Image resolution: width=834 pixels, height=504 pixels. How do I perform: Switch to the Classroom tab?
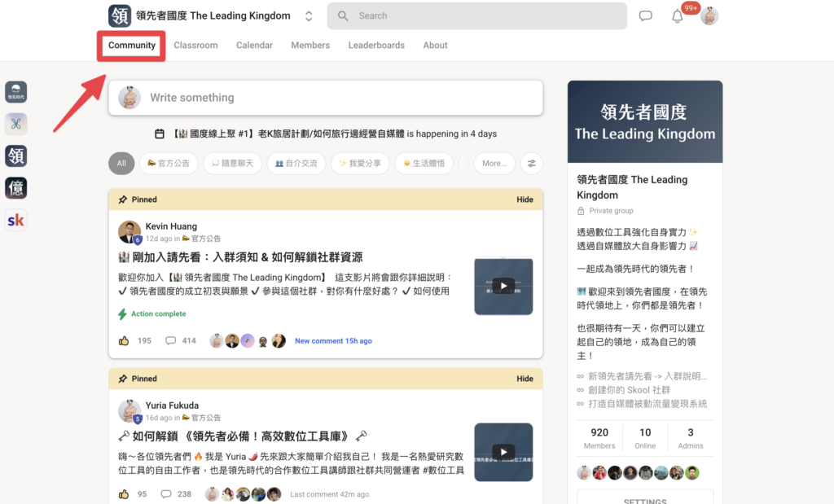tap(195, 46)
